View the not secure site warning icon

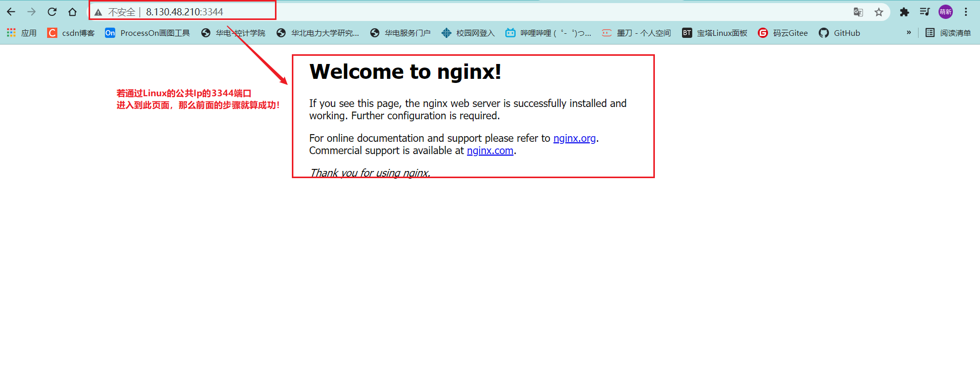click(x=98, y=12)
